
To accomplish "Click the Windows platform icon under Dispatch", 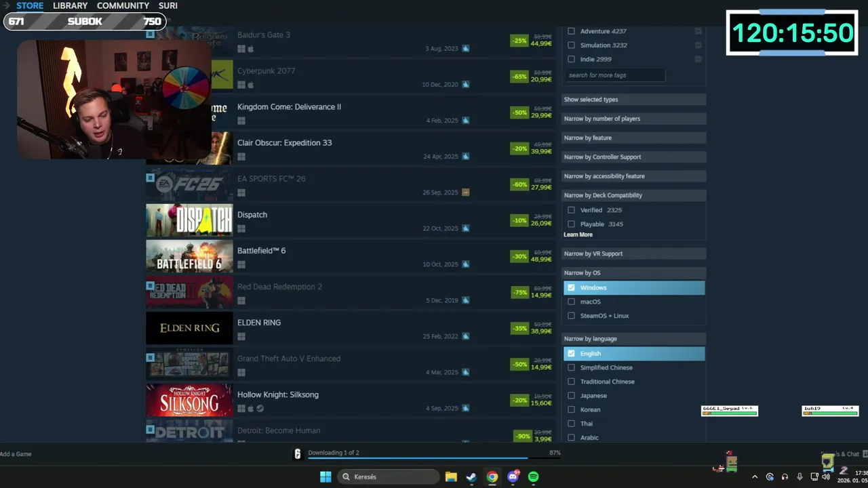I will tap(241, 228).
